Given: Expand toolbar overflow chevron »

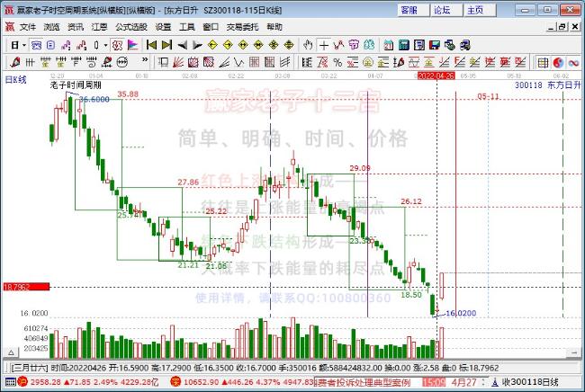Looking at the screenshot, I should tap(145, 59).
